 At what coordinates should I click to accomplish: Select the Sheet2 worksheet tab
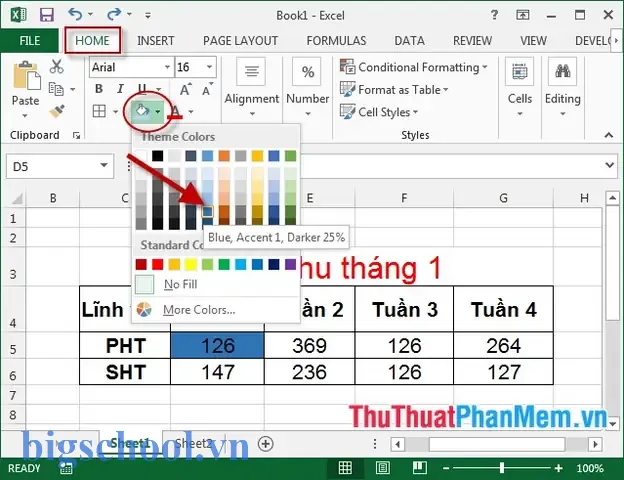[194, 443]
